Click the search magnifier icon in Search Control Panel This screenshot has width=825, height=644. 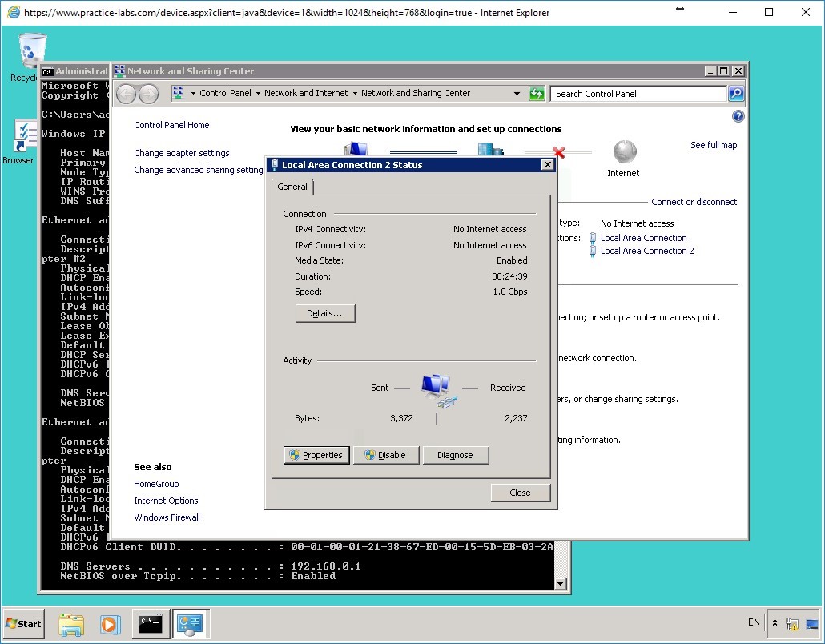735,93
